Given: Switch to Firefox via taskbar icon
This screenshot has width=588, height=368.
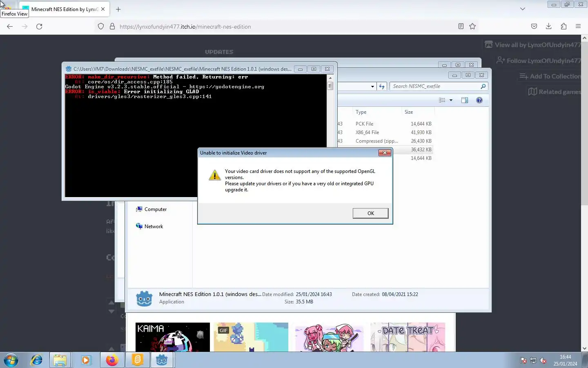Looking at the screenshot, I should click(112, 360).
